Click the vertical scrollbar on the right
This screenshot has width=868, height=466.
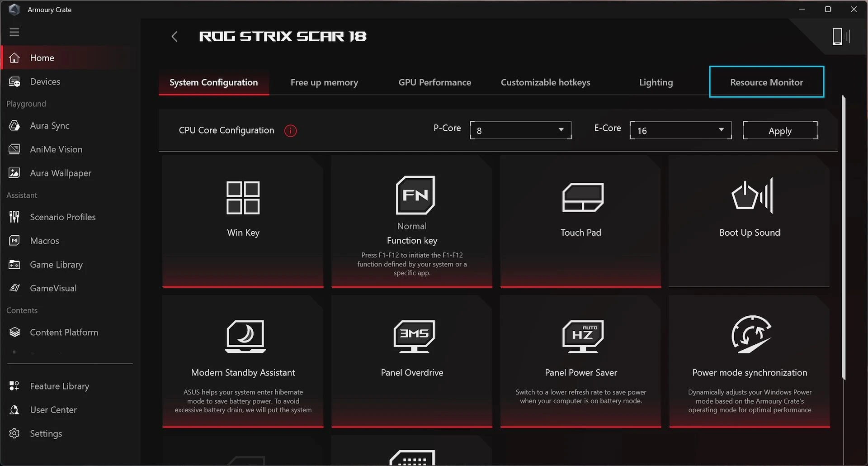(844, 238)
